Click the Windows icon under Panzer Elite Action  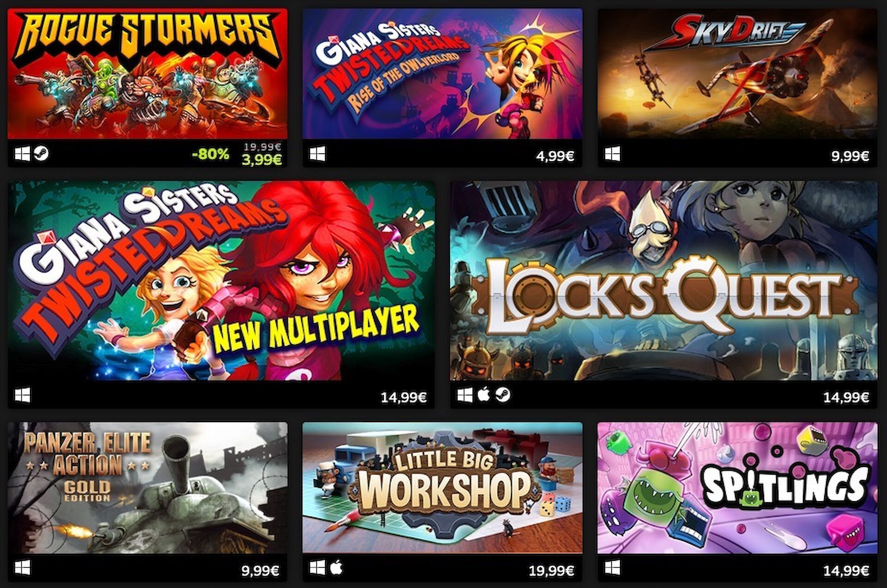(x=22, y=568)
